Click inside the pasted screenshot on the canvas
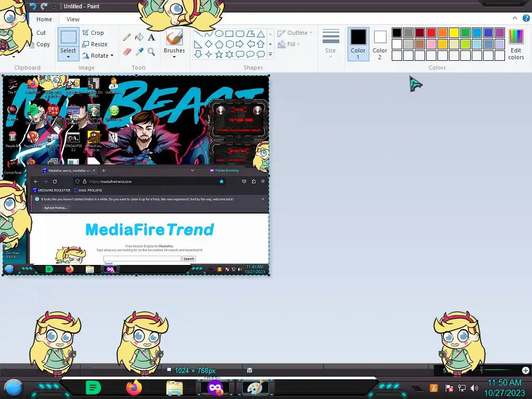Screen dimensions: 532x399 coord(136,176)
